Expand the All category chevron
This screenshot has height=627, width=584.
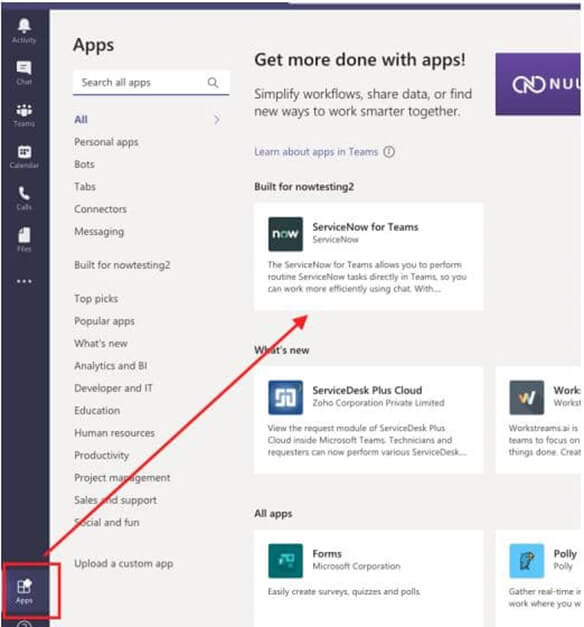[x=216, y=120]
